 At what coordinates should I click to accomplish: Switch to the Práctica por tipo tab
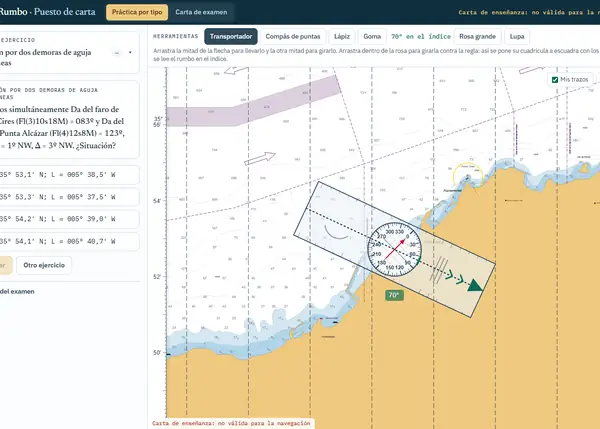[x=137, y=12]
